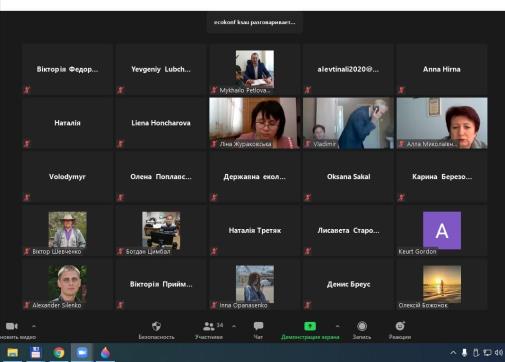Click the purple Keurt Gordon avatar
This screenshot has width=505, height=362.
pos(442,230)
